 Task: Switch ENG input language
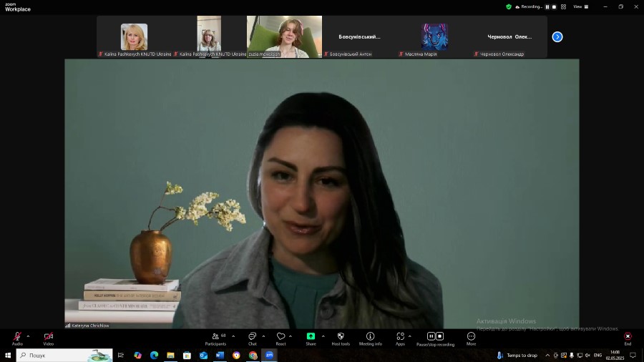598,356
